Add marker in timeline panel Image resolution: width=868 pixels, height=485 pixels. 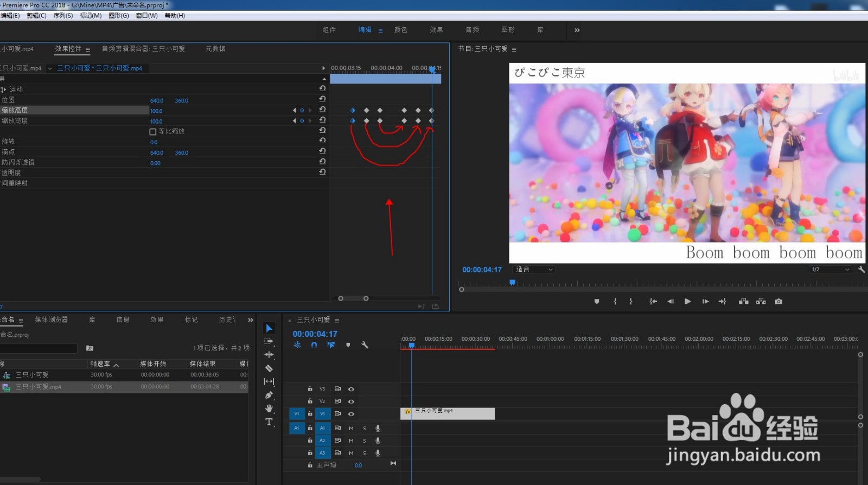pos(348,345)
